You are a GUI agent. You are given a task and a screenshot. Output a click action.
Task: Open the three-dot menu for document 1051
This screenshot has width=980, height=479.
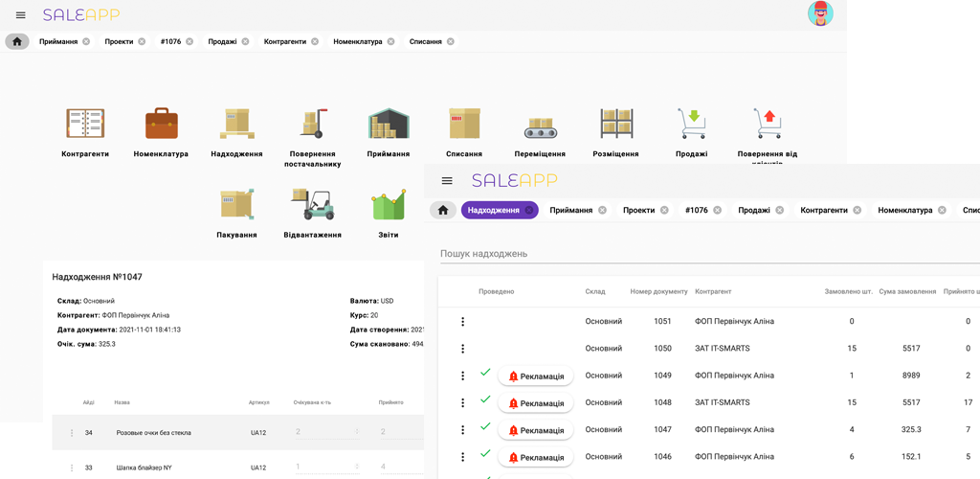pos(462,322)
